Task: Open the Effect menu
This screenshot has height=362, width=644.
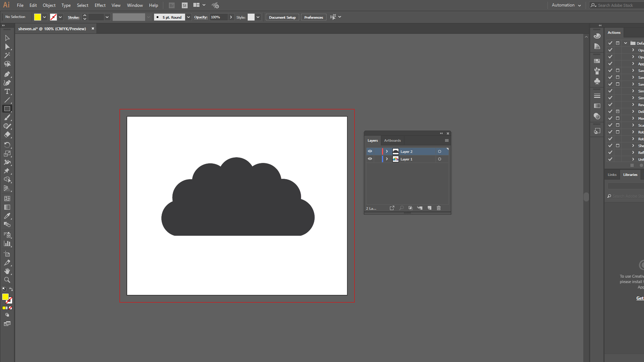Action: click(x=100, y=5)
